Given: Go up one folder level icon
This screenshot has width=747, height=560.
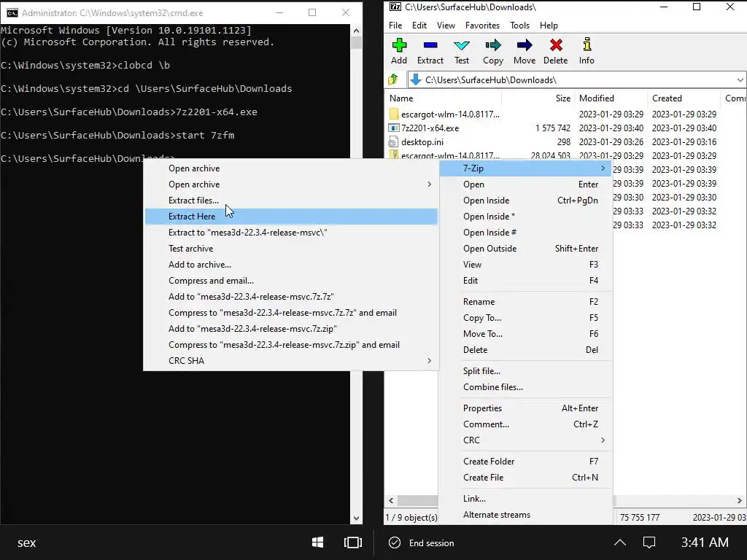Looking at the screenshot, I should click(x=393, y=79).
